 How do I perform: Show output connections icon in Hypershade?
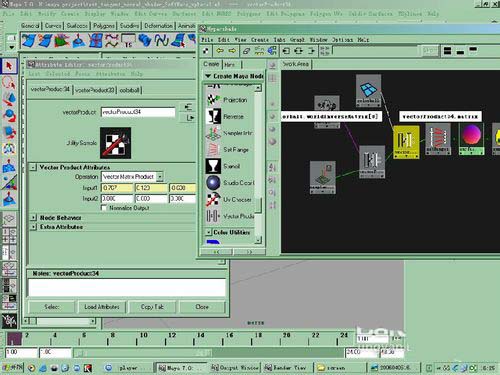(x=311, y=51)
